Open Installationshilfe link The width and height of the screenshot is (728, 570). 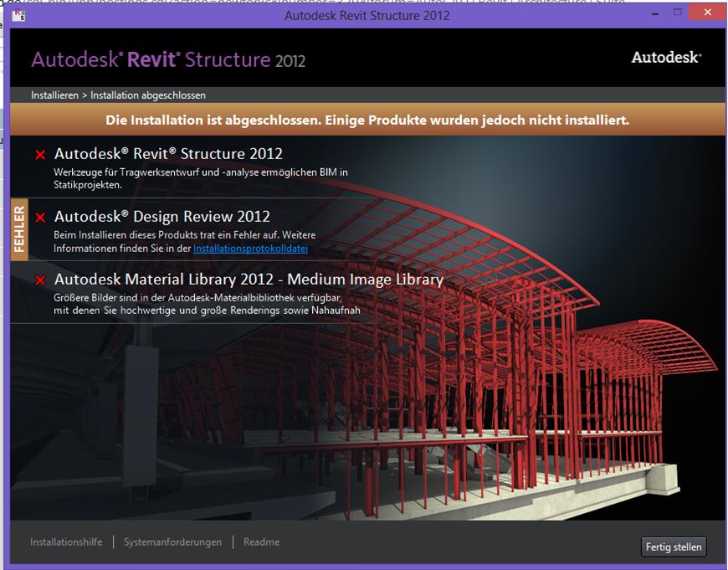pyautogui.click(x=66, y=542)
